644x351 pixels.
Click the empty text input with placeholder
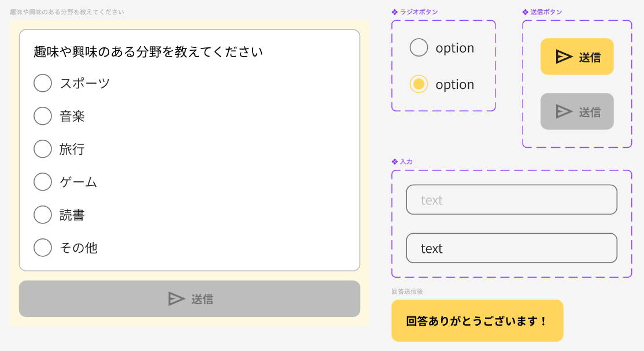pyautogui.click(x=512, y=199)
